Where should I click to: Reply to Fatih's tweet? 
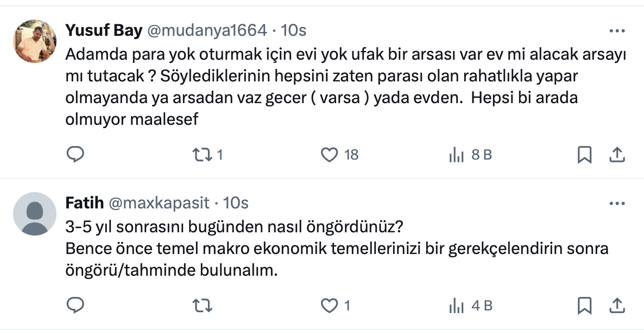pos(75,306)
